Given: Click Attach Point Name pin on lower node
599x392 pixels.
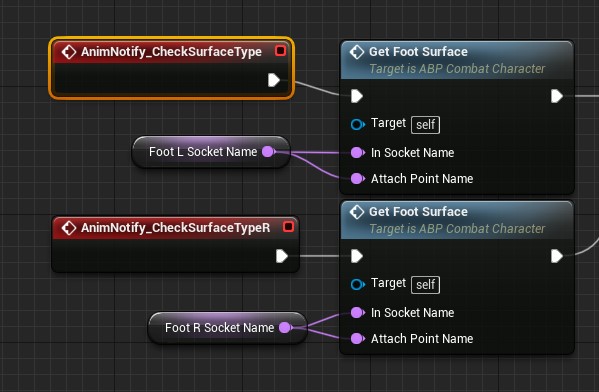Looking at the screenshot, I should coord(358,339).
